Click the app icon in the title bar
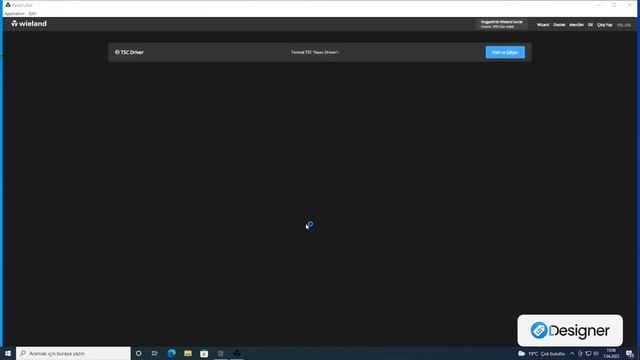The width and height of the screenshot is (640, 360). pos(8,5)
